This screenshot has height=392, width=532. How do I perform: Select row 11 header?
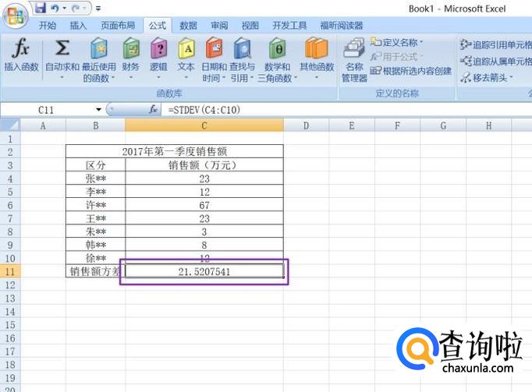tap(10, 272)
